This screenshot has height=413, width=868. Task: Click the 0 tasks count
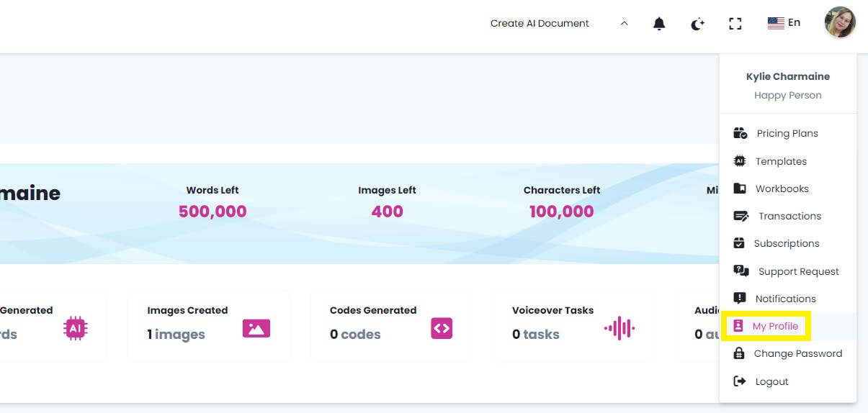[x=536, y=335]
